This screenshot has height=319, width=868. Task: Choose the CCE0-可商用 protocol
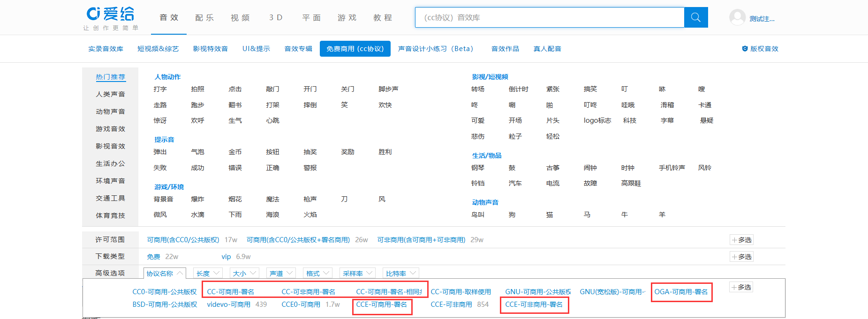(301, 304)
